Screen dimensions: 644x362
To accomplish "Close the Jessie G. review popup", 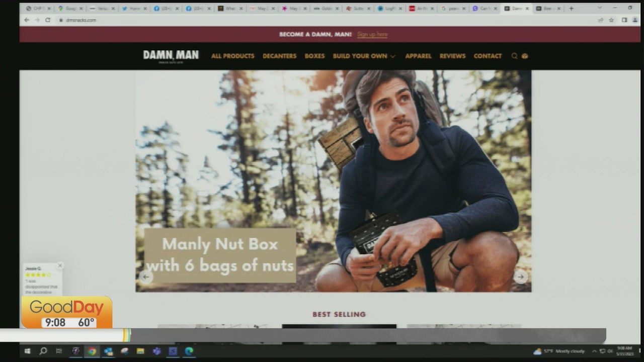I will click(60, 265).
